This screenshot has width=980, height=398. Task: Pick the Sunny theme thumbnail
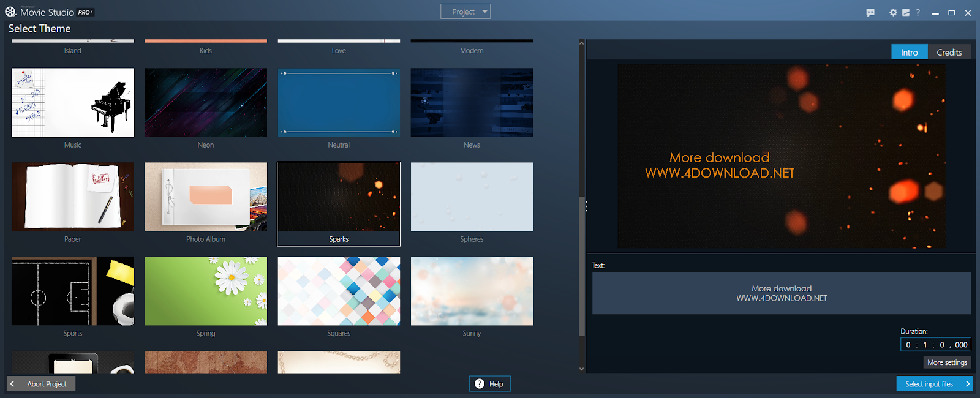click(x=472, y=291)
